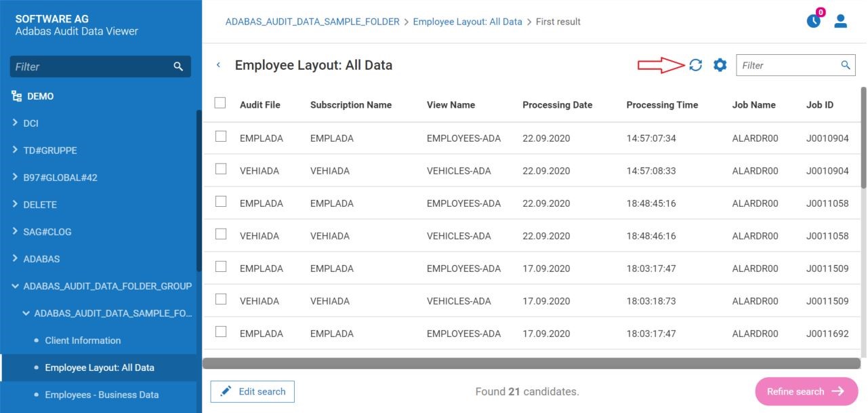The height and width of the screenshot is (413, 868).
Task: Click Software AG Adabas Audit Data Viewer title
Action: pos(77,25)
